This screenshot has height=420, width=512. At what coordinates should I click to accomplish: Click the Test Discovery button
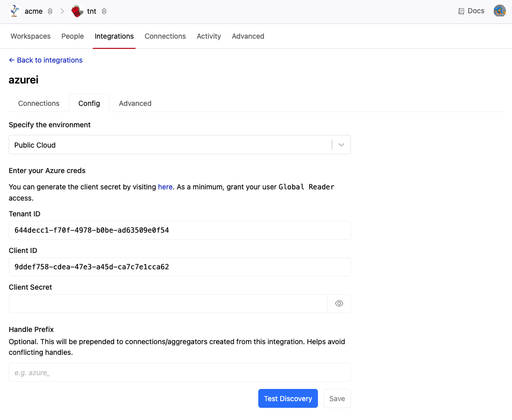(288, 399)
